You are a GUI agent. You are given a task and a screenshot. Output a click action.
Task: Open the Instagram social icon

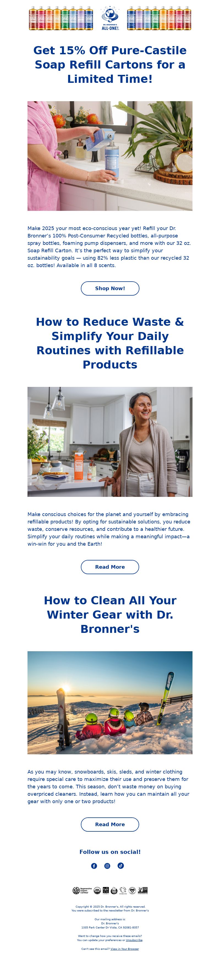tap(107, 866)
